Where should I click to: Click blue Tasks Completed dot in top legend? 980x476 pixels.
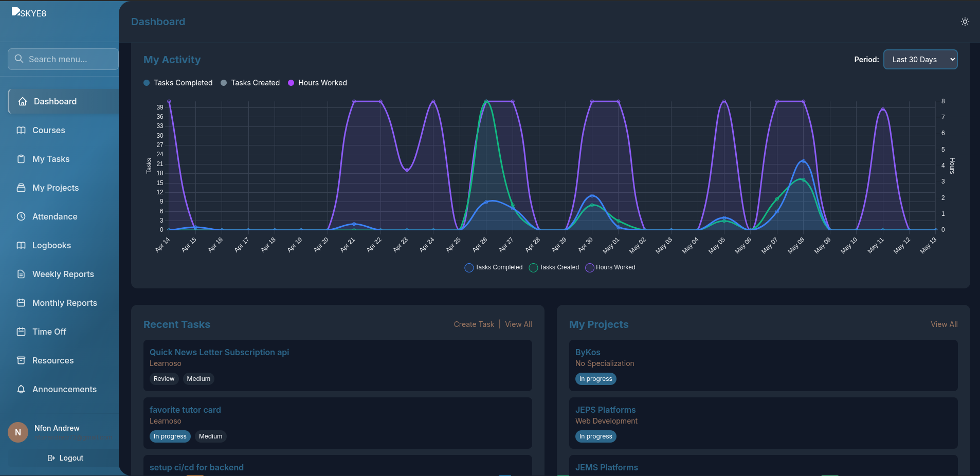tap(147, 83)
